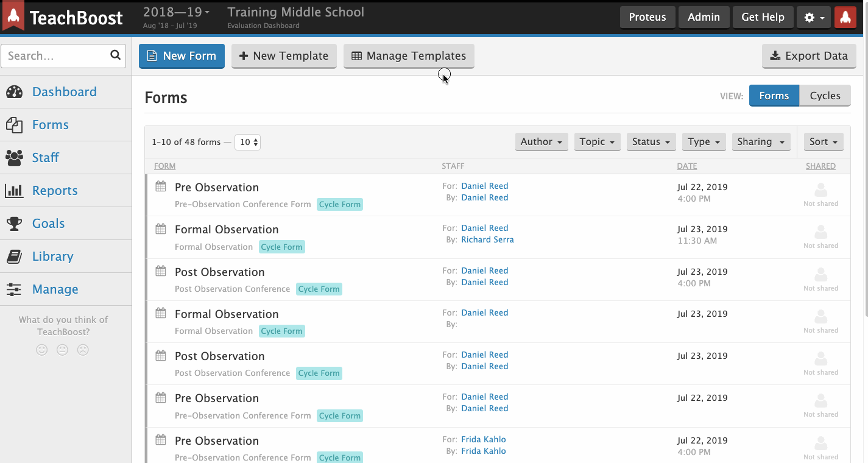Viewport: 868px width, 463px height.
Task: Switch view to Cycles
Action: pos(825,96)
